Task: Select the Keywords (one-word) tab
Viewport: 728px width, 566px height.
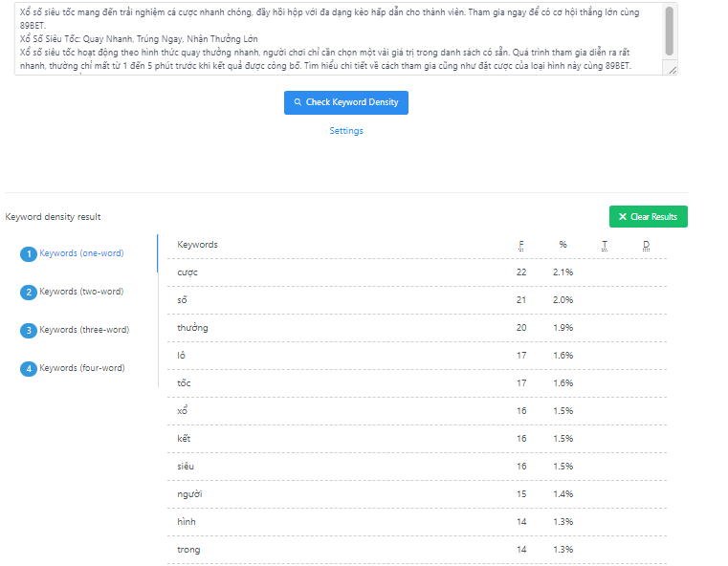Action: (x=80, y=253)
